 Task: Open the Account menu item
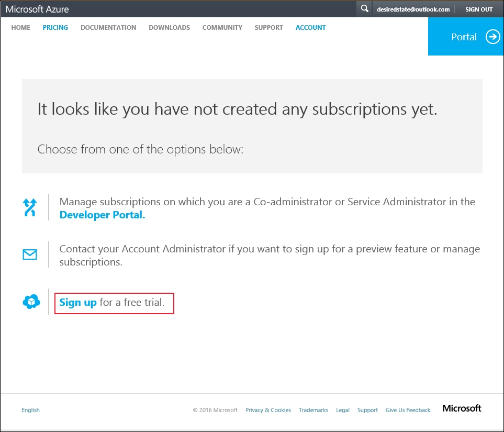click(310, 28)
